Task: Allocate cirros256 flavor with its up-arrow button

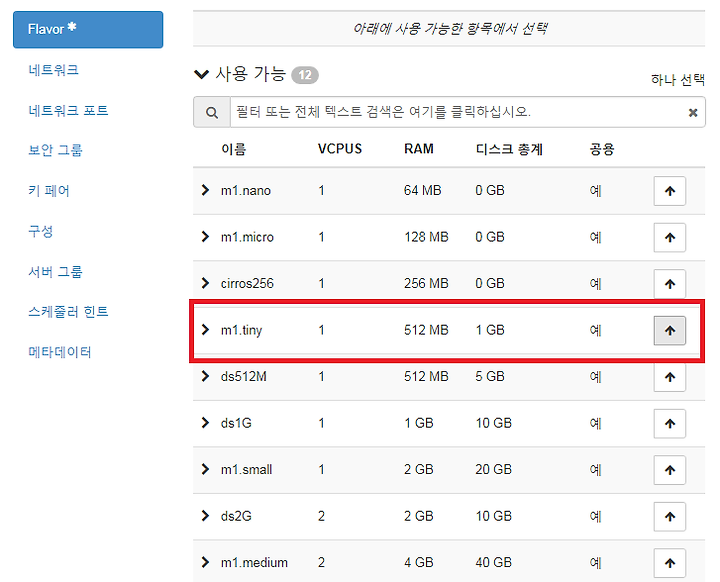Action: pos(669,284)
